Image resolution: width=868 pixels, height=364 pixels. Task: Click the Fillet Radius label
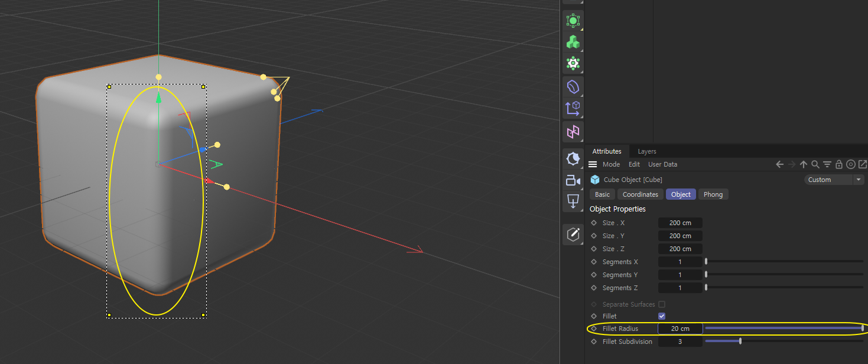[620, 329]
